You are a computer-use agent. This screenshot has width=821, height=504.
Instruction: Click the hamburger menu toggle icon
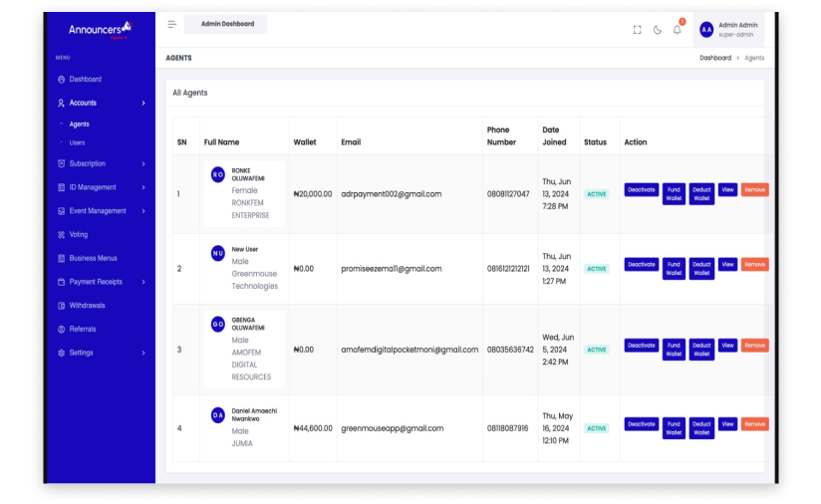point(171,24)
